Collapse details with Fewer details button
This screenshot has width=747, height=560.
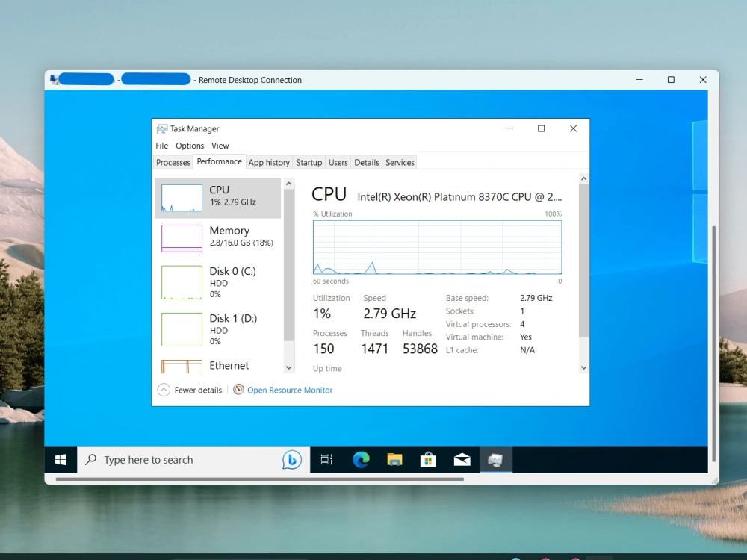[190, 390]
